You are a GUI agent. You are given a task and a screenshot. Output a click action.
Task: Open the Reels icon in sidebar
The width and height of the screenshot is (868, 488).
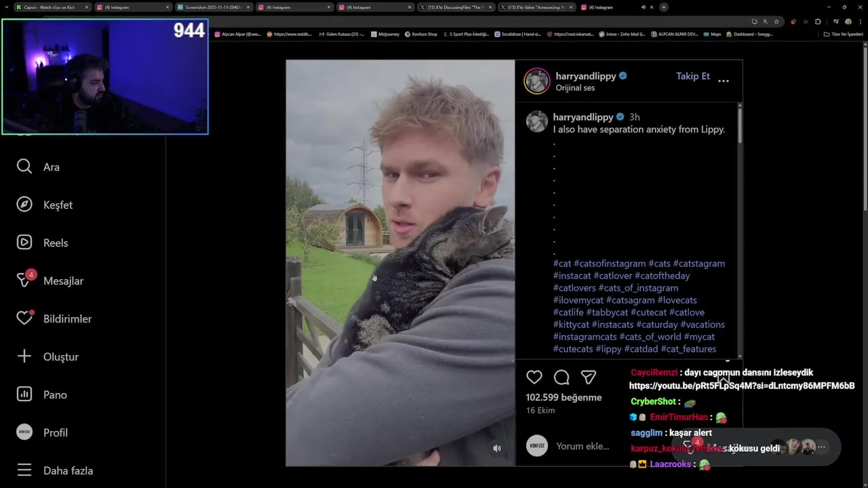coord(24,243)
